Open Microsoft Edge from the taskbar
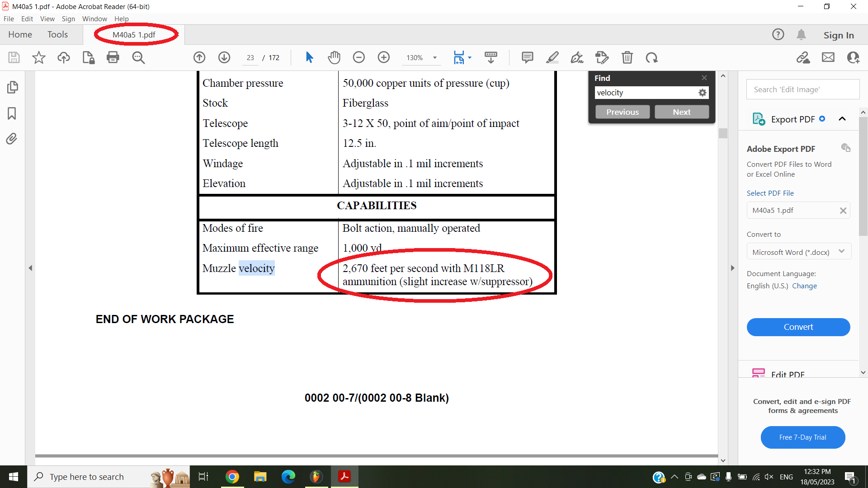The image size is (868, 488). click(288, 477)
